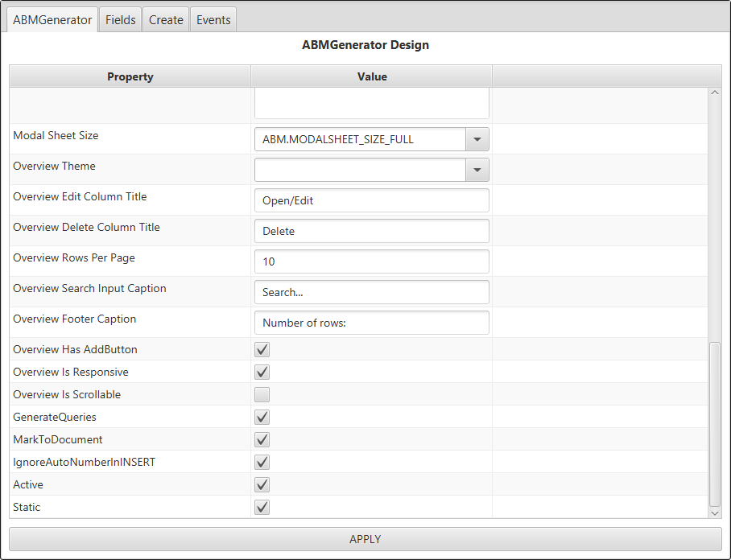Disable the Overview Is Responsive checkbox
This screenshot has height=560, width=731.
click(x=262, y=373)
